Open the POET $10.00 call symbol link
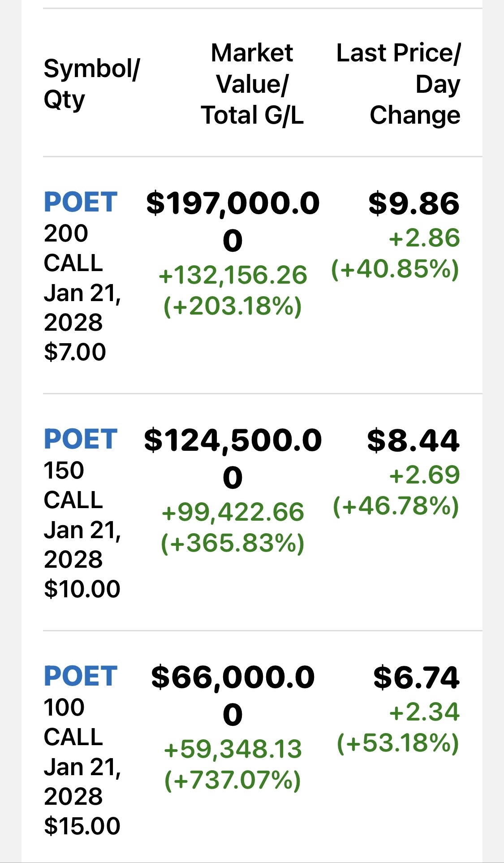 [x=81, y=439]
